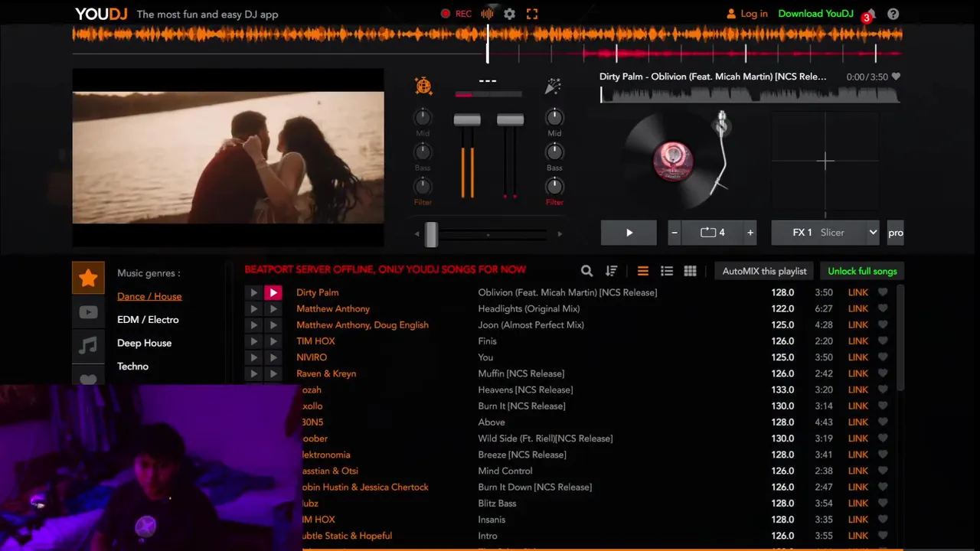The width and height of the screenshot is (980, 551).
Task: Open notifications bell with red badge
Action: coord(870,15)
